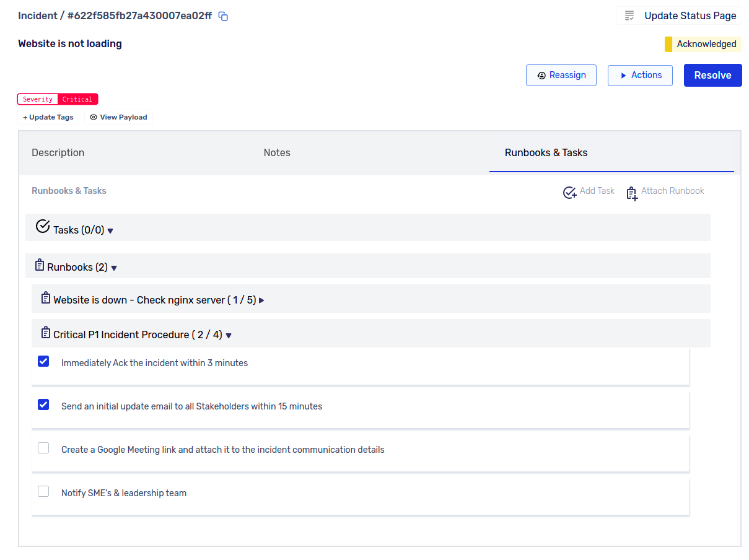Click the Tasks (0/0) label text
This screenshot has height=560, width=749.
point(79,230)
